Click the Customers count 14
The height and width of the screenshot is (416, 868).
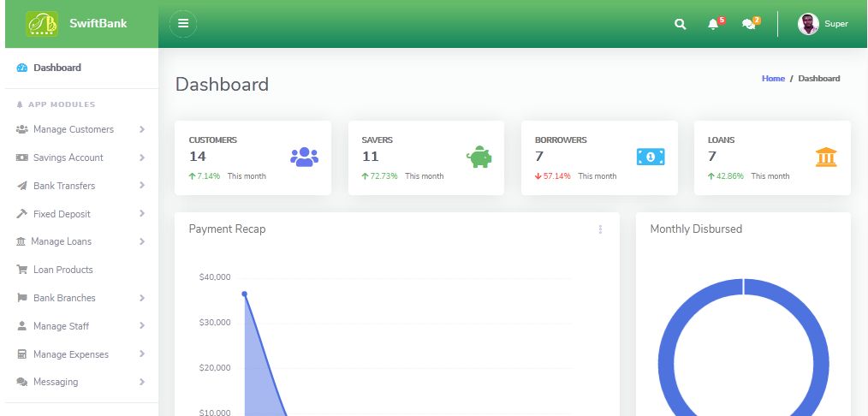198,157
